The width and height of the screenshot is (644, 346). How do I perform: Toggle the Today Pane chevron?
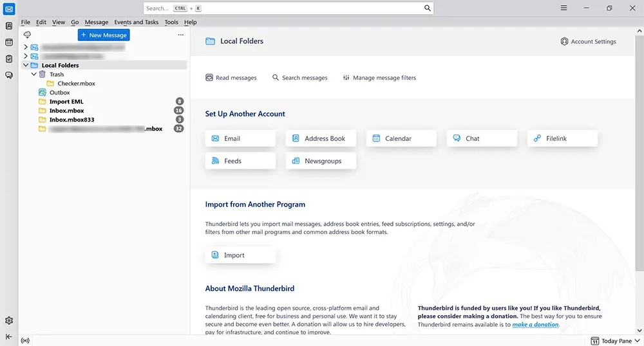[637, 341]
